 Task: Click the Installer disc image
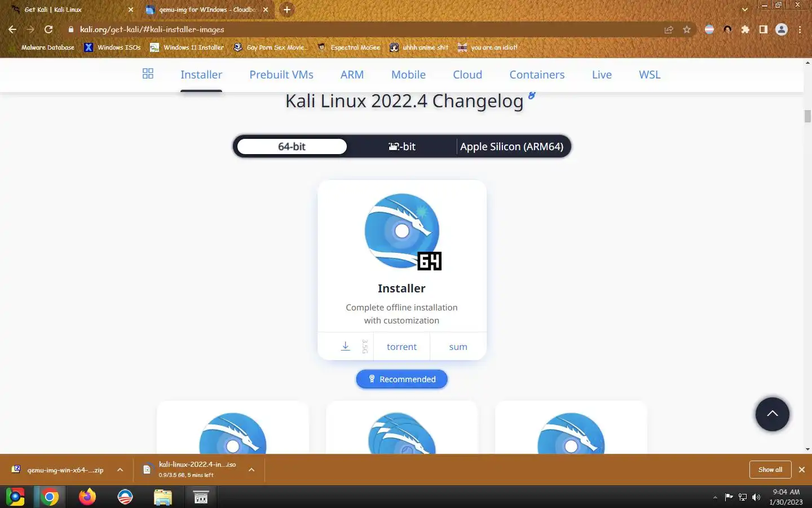point(401,231)
